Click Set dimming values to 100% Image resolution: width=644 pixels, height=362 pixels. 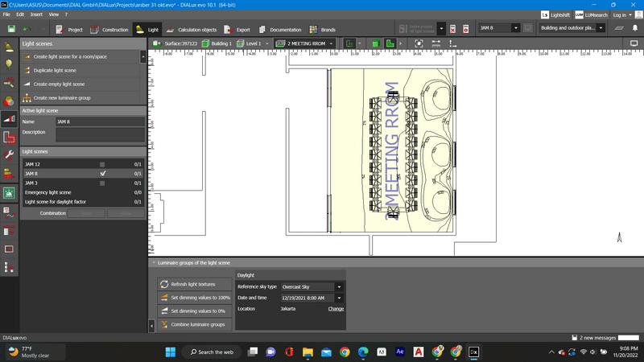coord(194,298)
